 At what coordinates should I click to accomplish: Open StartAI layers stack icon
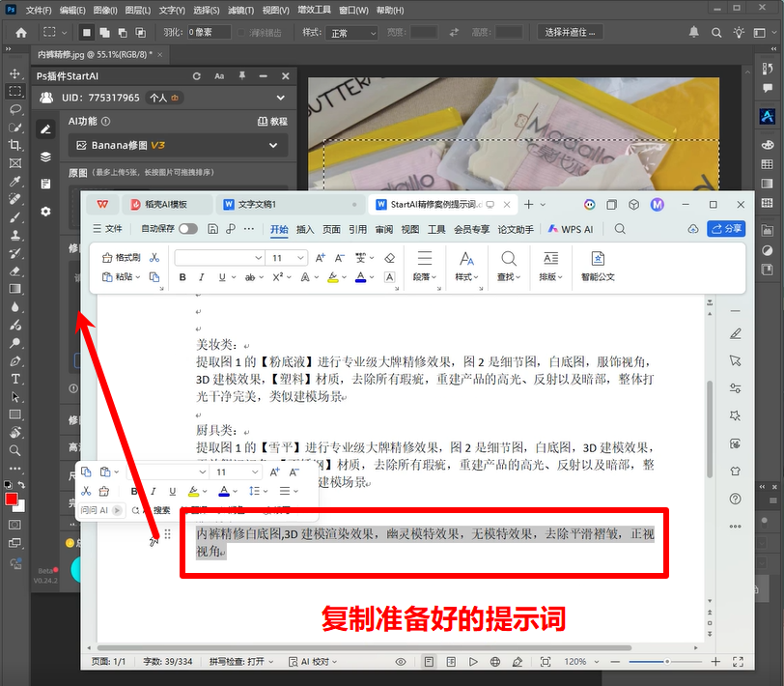point(45,157)
